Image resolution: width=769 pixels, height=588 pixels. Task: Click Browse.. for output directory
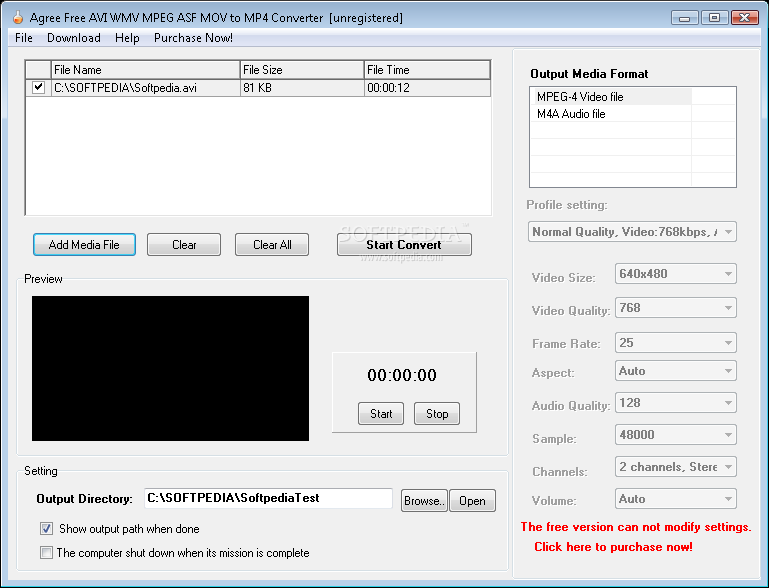click(424, 501)
